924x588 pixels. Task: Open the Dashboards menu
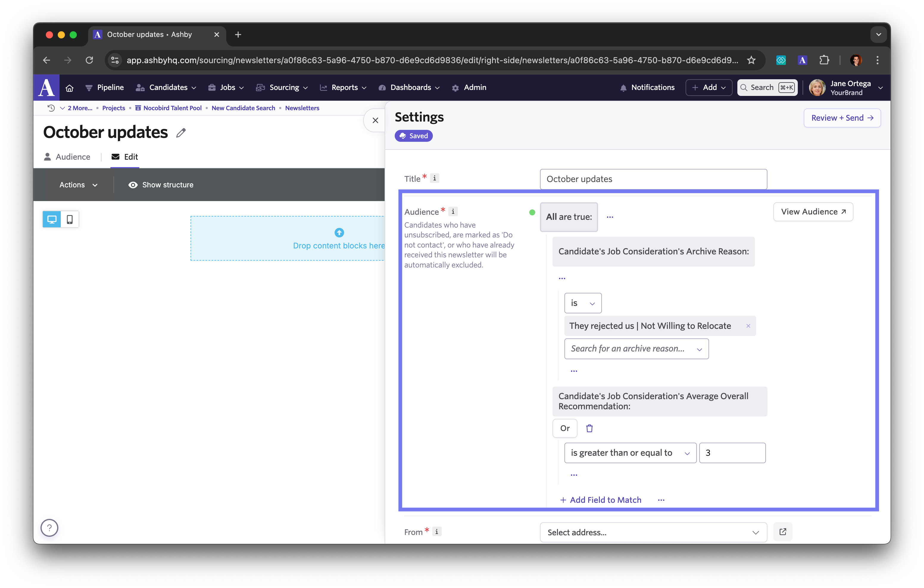[x=409, y=88]
